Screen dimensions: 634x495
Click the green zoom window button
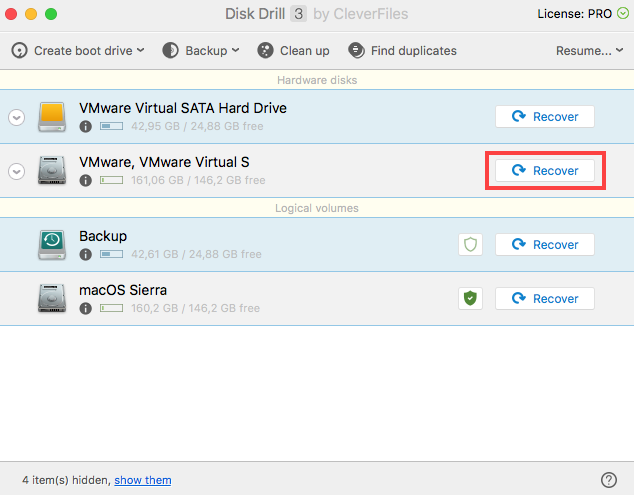click(51, 14)
